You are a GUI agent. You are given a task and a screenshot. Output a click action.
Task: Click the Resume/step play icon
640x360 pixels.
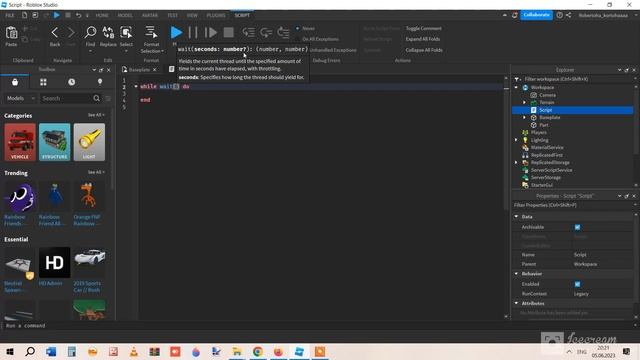coord(211,33)
